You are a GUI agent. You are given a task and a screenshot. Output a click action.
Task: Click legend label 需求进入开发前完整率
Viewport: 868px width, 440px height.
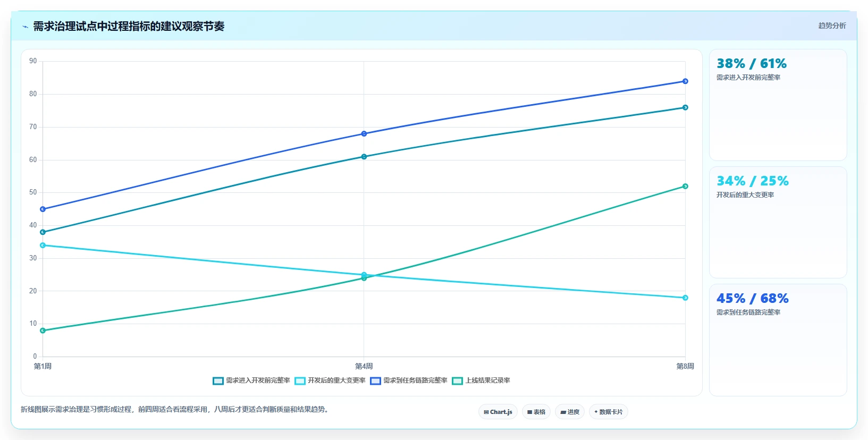258,380
